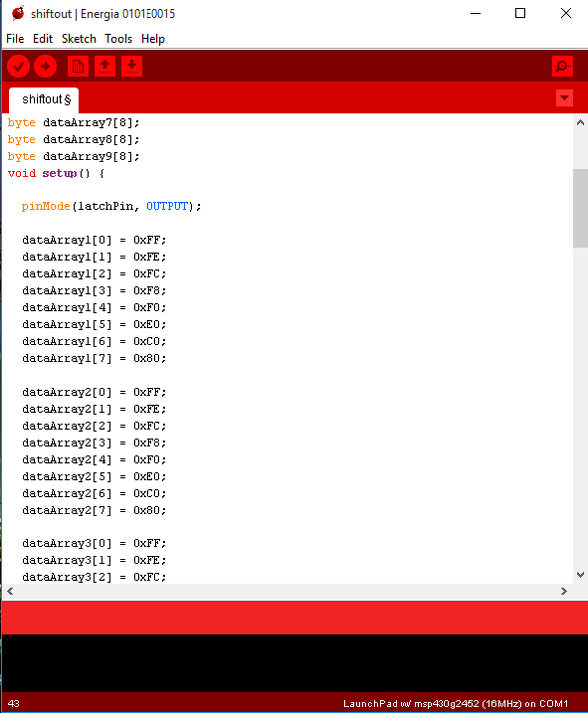Click line 'dataArray2[7] = 0x80;'
The height and width of the screenshot is (713, 588).
coord(95,510)
